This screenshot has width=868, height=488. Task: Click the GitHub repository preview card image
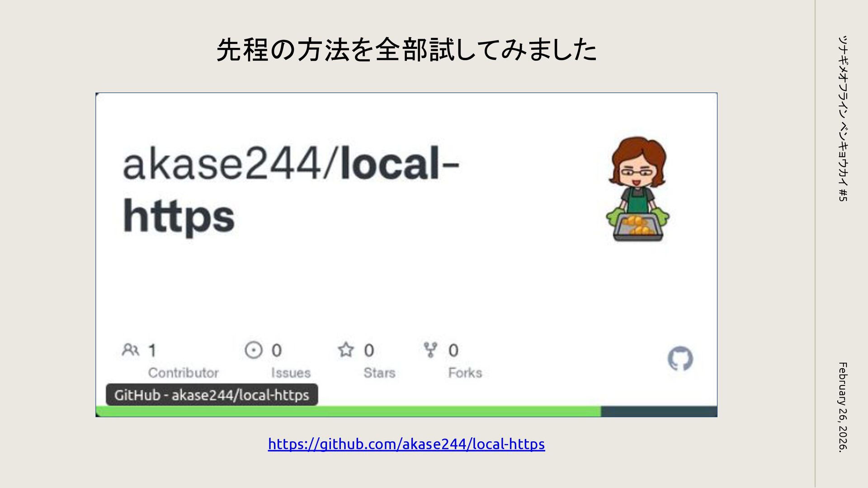[406, 255]
